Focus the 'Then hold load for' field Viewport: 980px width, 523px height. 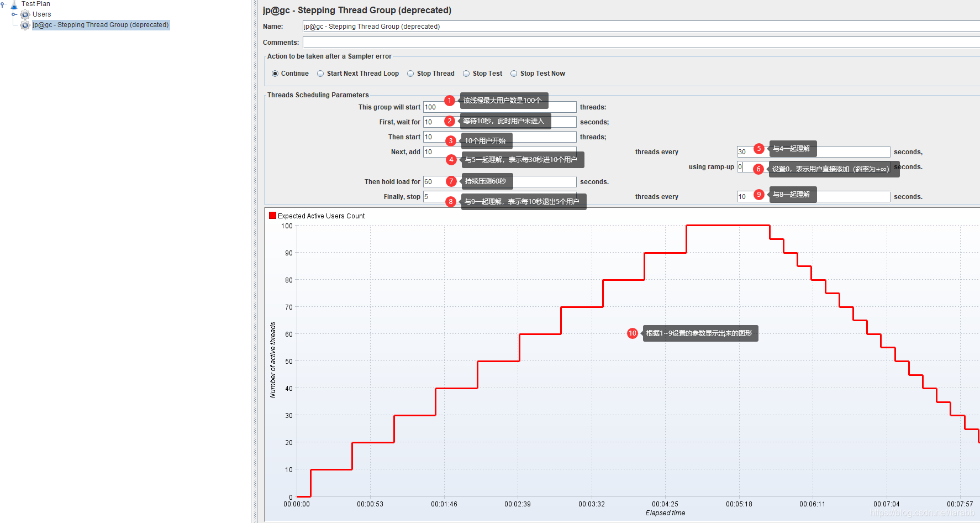(x=499, y=182)
